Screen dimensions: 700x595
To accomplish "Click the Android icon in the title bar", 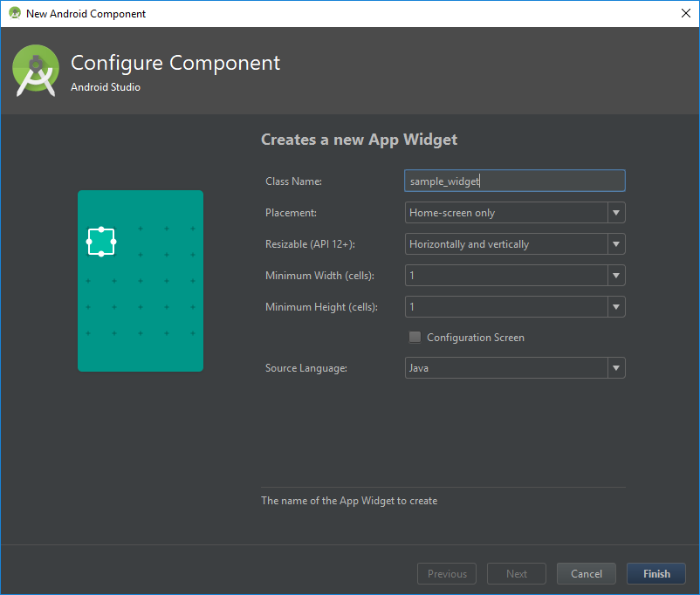I will click(15, 13).
